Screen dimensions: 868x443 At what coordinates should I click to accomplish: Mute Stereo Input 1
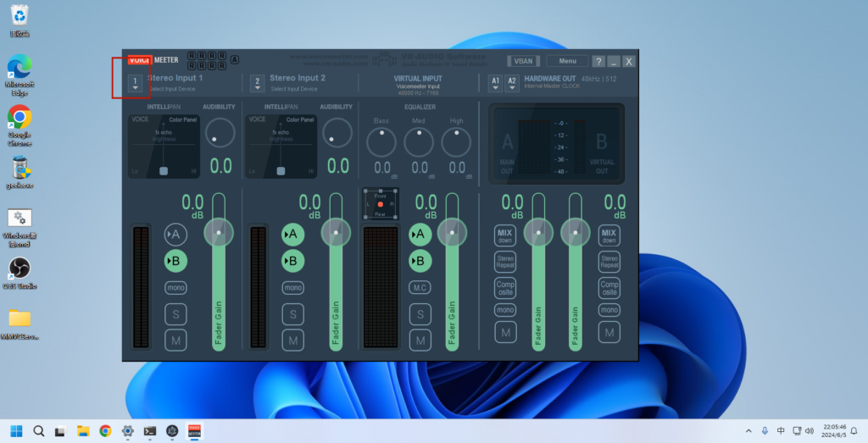click(175, 341)
